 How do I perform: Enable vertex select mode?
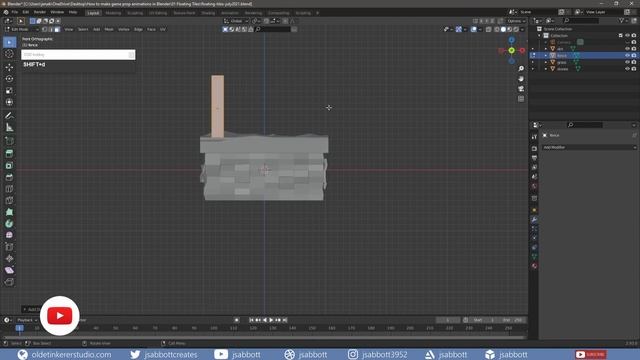[x=44, y=29]
